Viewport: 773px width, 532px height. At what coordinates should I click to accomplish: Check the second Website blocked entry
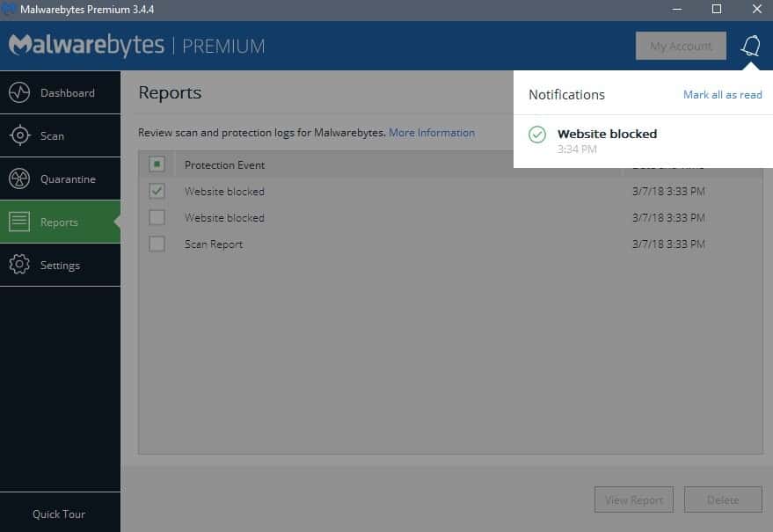[x=157, y=217]
